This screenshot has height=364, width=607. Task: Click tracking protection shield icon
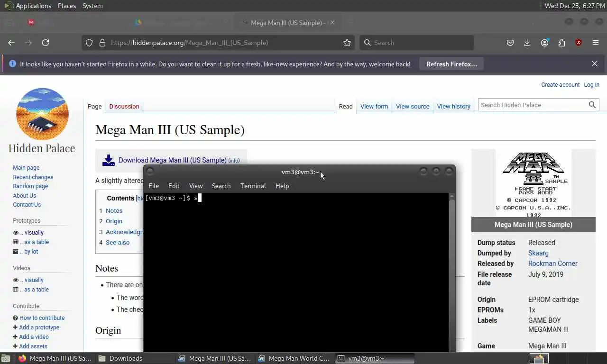89,43
